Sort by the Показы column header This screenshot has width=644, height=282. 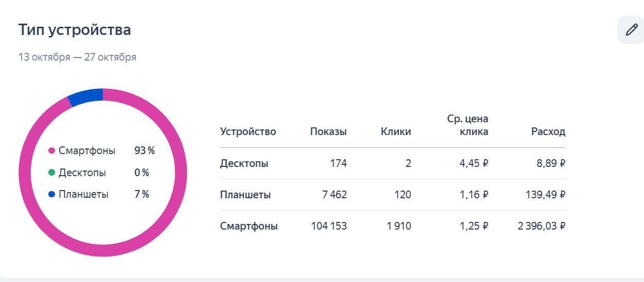coord(328,131)
